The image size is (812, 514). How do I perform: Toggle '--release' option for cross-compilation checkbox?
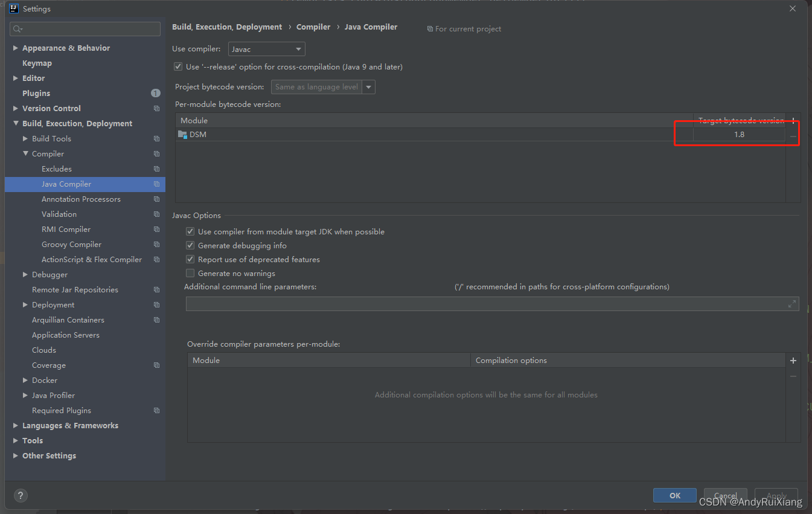[178, 66]
